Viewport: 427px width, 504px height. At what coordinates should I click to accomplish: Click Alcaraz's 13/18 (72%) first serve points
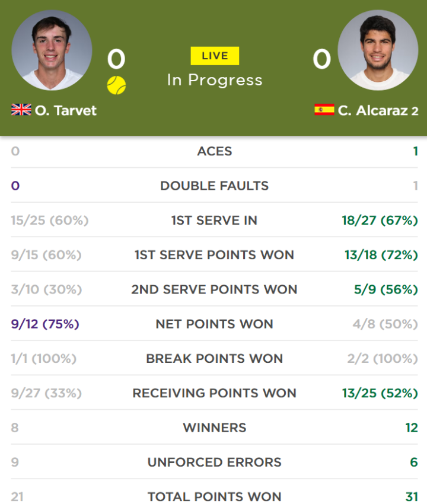[381, 255]
